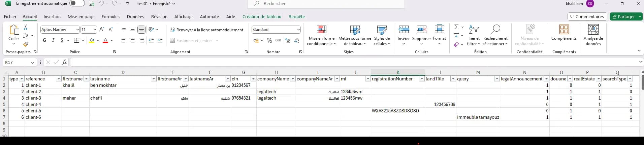Open Rechercher et sélectionner
644x145 pixels.
(495, 35)
